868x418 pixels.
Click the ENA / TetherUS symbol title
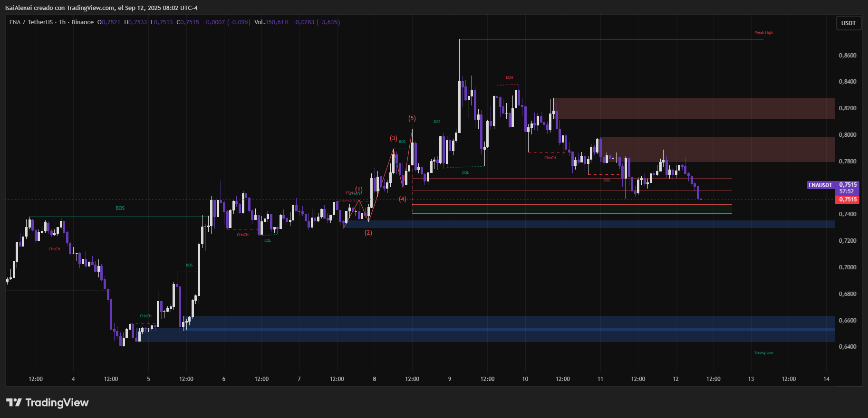[x=31, y=22]
